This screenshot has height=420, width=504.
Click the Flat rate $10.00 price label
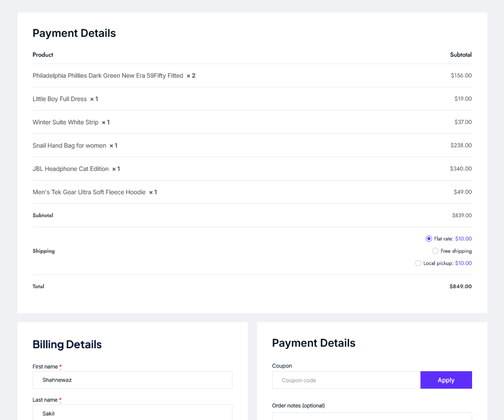[463, 239]
